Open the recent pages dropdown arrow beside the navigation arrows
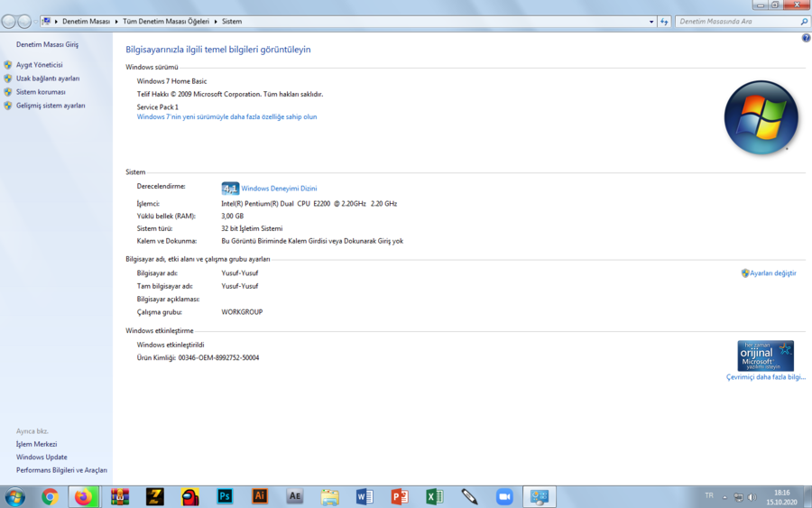Screen dimensions: 812x508 (36, 22)
